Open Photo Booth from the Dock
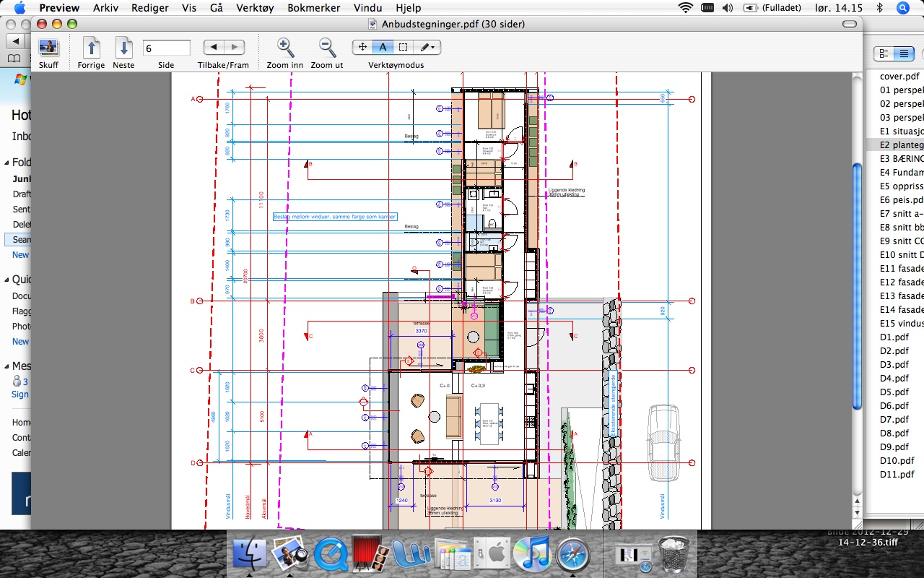Viewport: 924px width, 578px height. [x=371, y=554]
